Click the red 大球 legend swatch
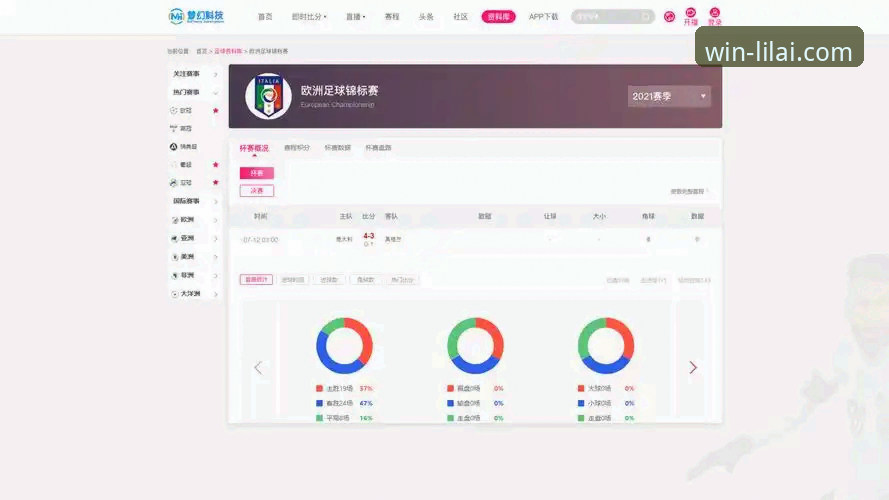This screenshot has width=889, height=500. tap(581, 388)
